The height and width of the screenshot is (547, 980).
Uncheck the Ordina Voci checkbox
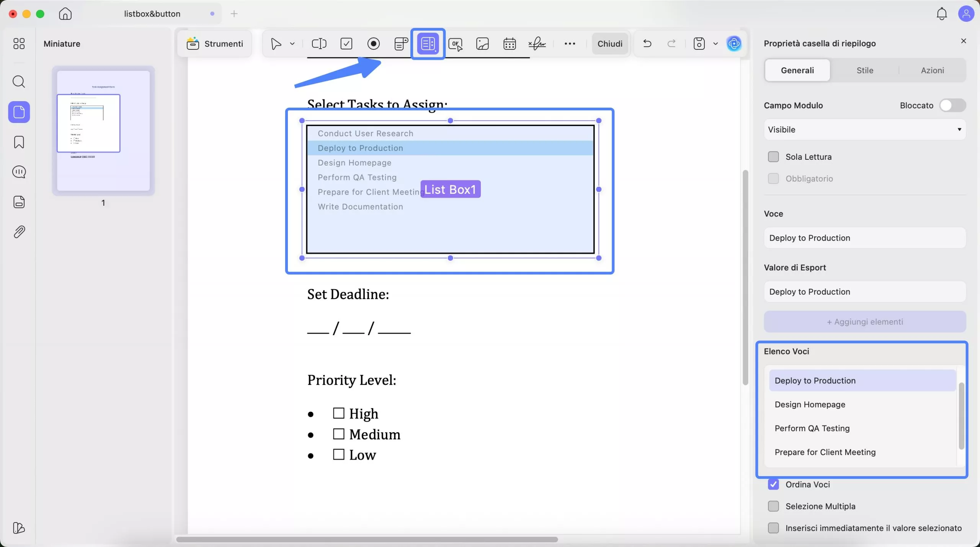773,485
